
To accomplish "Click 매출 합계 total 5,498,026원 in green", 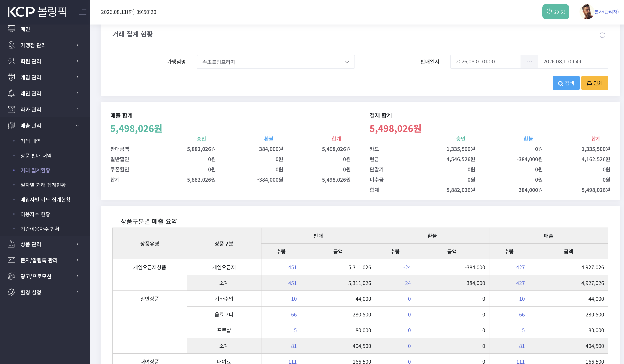I will [136, 129].
